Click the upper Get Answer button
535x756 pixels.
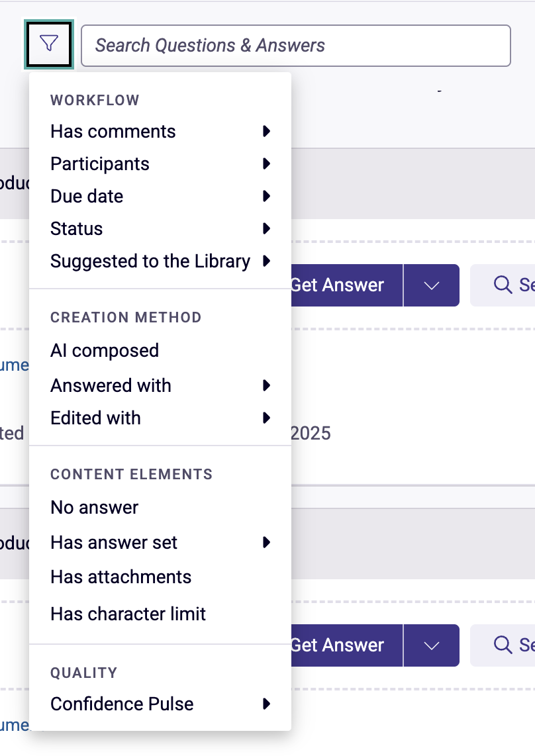(x=347, y=285)
